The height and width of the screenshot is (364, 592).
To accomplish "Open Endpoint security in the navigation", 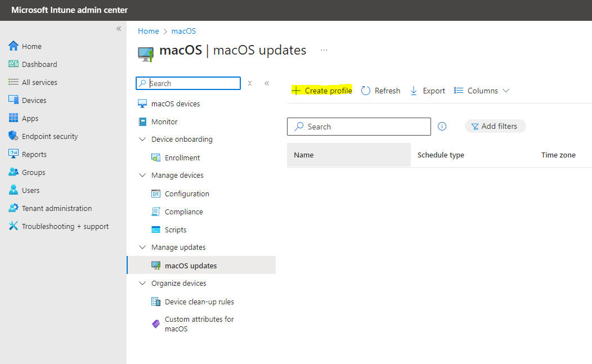I will (50, 136).
